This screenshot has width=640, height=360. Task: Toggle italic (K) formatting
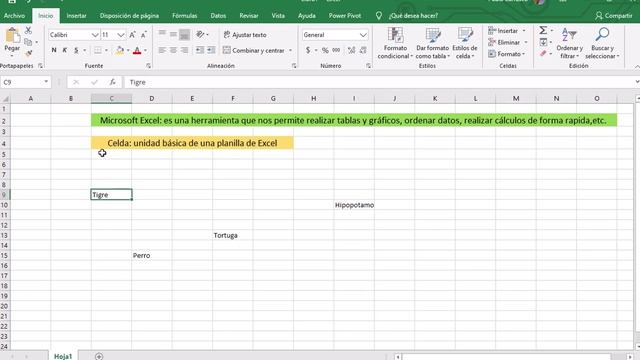(x=65, y=50)
